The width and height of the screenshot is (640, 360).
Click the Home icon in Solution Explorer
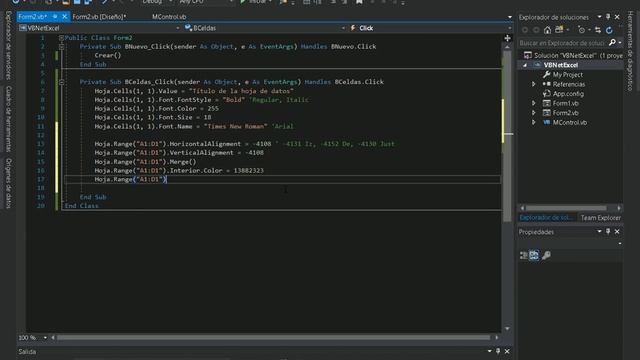547,30
